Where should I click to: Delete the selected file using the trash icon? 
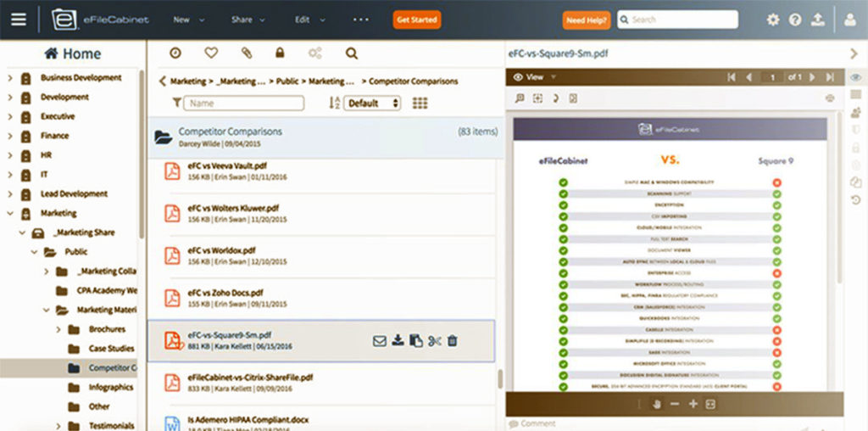tap(453, 341)
